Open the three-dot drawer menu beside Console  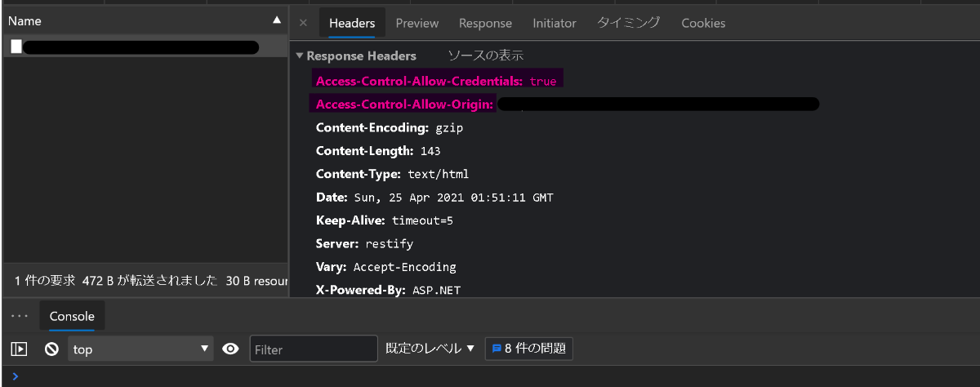pyautogui.click(x=20, y=316)
